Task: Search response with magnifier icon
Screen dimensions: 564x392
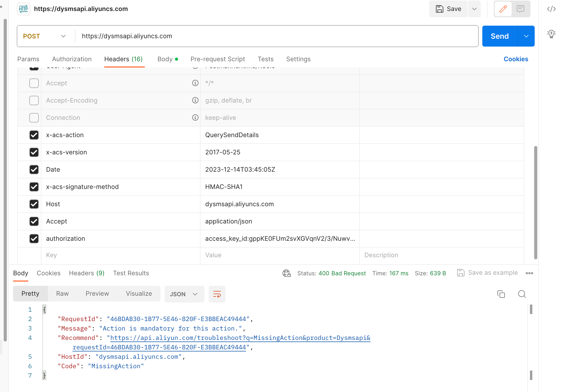Action: tap(522, 294)
